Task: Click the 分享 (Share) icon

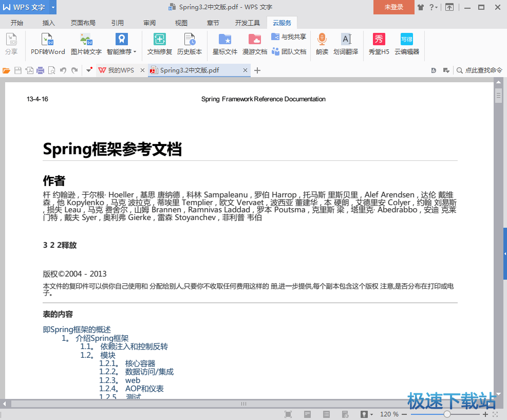Action: click(11, 44)
